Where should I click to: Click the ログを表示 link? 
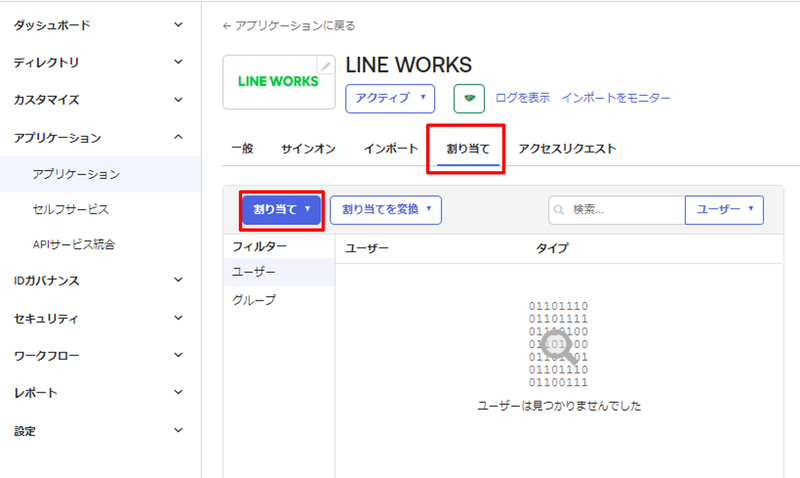coord(522,98)
